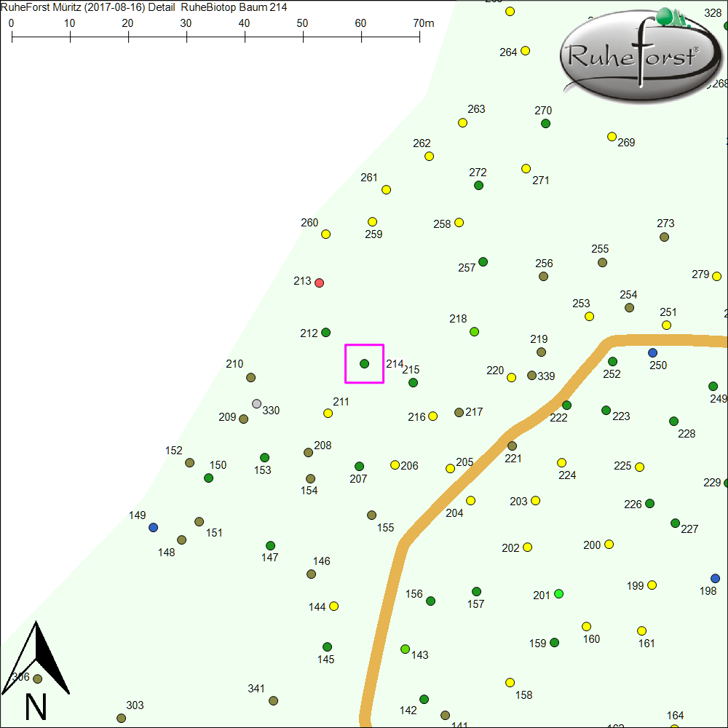Click blue tree marker 198

[715, 578]
